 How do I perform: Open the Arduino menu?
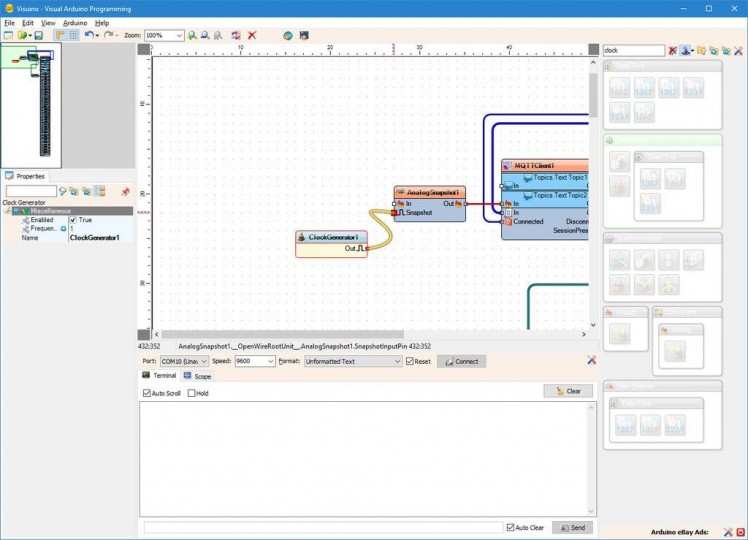click(x=75, y=22)
